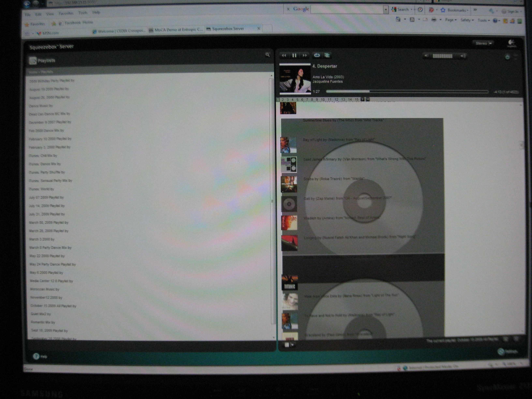The height and width of the screenshot is (399, 532).
Task: Open the Favorites menu
Action: (66, 14)
